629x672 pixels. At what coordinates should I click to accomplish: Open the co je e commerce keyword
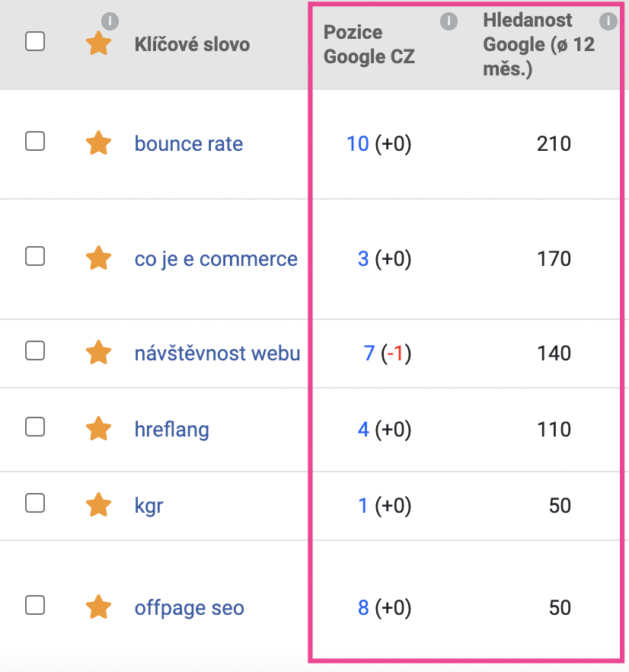(216, 259)
